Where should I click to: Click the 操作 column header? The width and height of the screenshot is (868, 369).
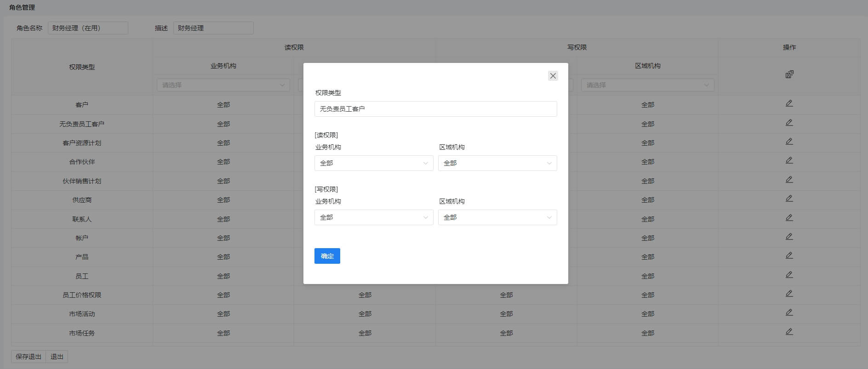789,47
